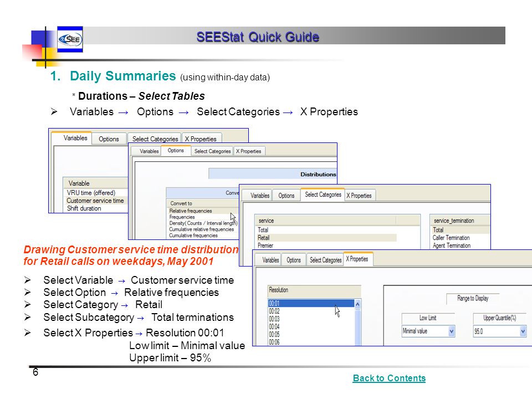Open X Properties tab in third window
The width and height of the screenshot is (532, 399).
(x=361, y=196)
